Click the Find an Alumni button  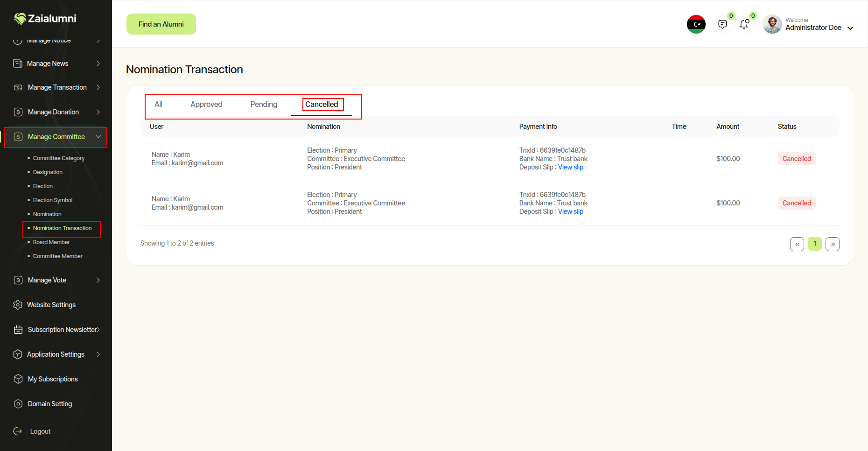click(161, 24)
